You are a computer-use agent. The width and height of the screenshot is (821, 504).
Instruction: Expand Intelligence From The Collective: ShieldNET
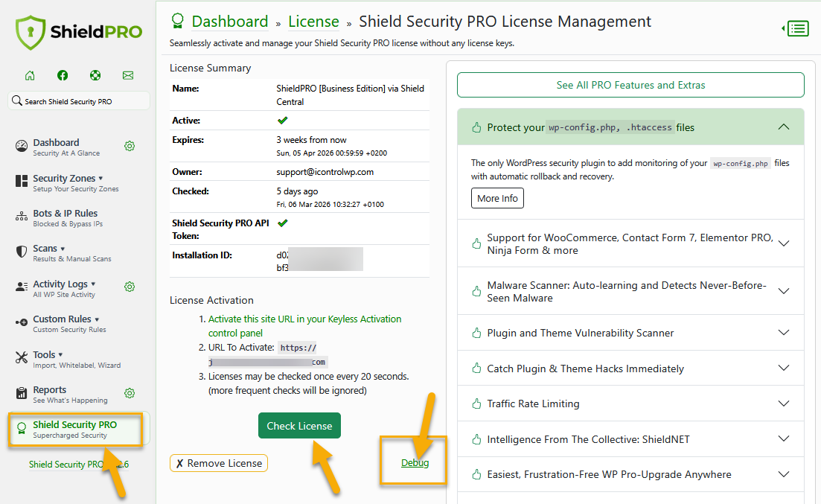[x=630, y=439]
